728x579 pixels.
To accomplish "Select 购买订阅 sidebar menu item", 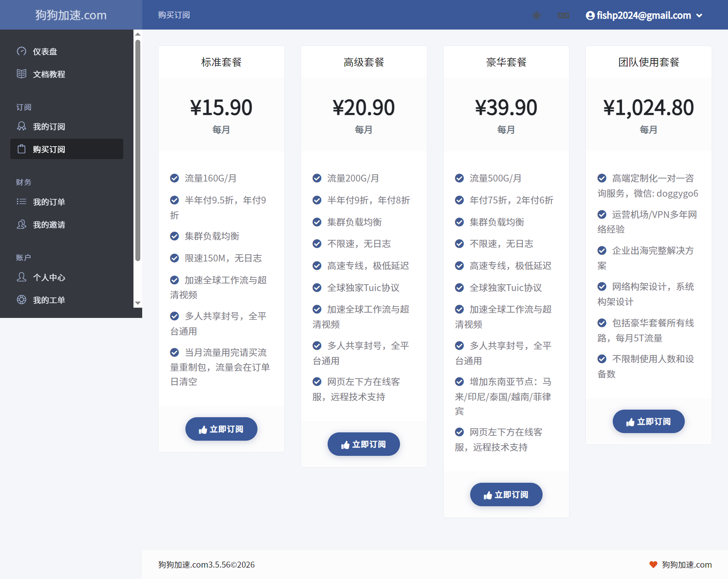I will pos(66,149).
